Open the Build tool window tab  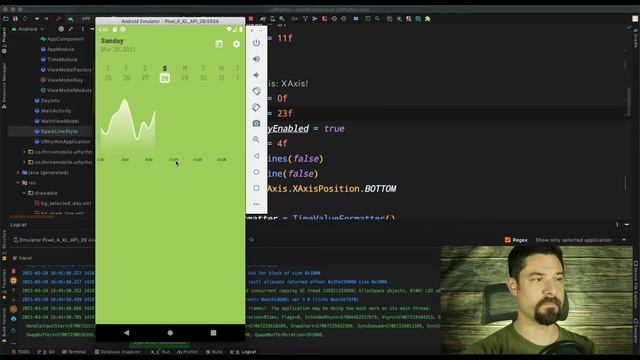tap(214, 351)
